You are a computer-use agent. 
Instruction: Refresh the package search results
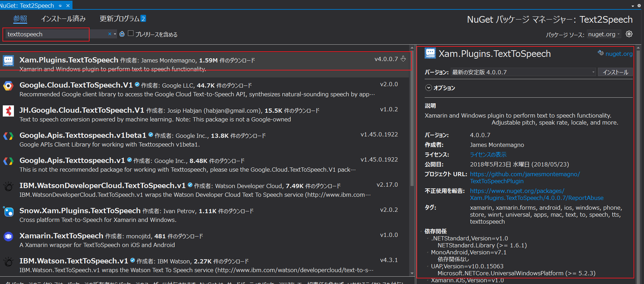[122, 34]
